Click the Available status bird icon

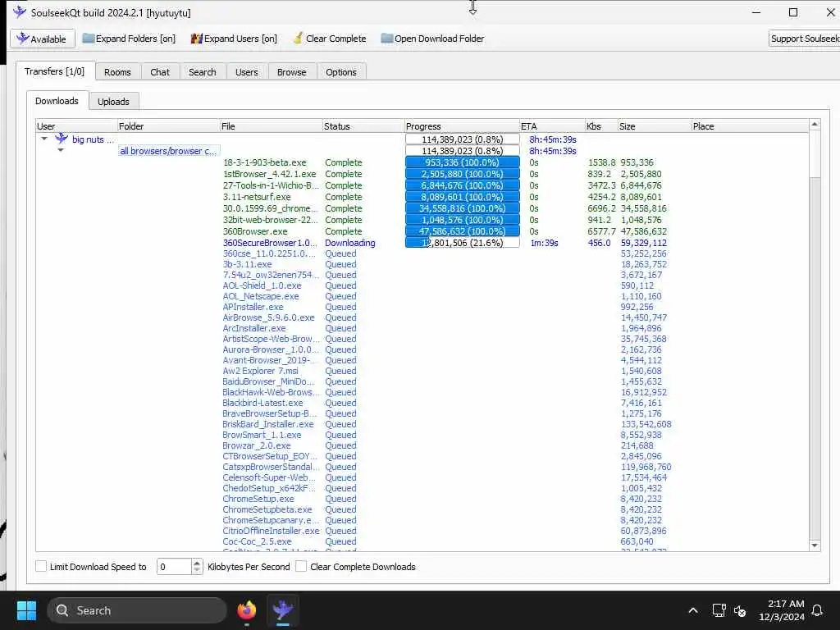[x=22, y=39]
